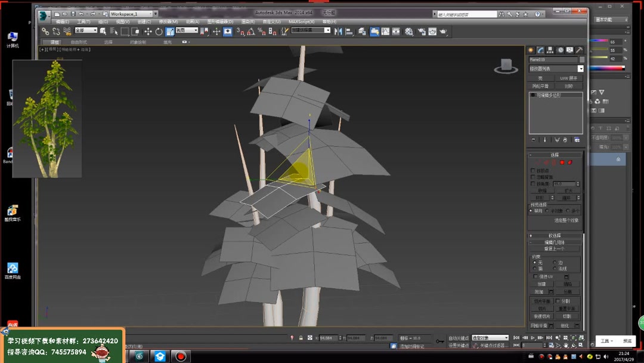Switch to the Create command panel tab

tap(532, 50)
